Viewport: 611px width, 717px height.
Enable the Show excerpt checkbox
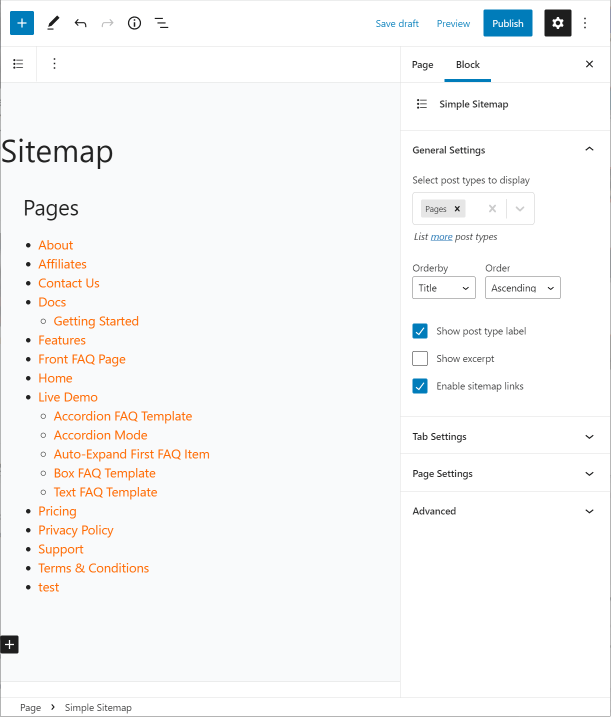420,359
